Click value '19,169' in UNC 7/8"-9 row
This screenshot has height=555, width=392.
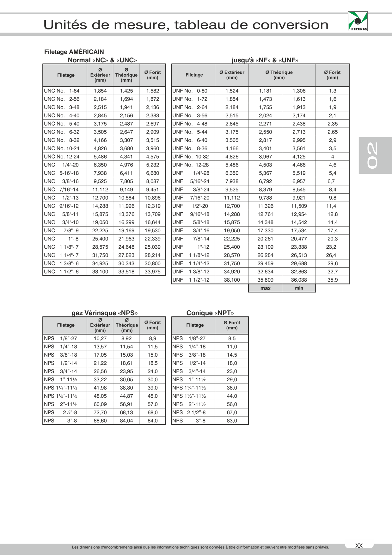[x=126, y=231]
